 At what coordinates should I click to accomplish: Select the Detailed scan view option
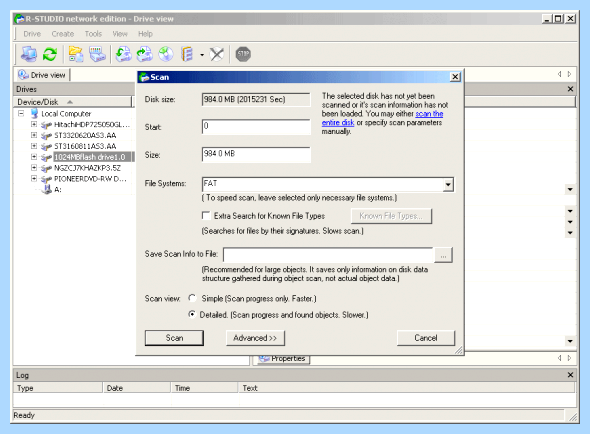[x=192, y=314]
